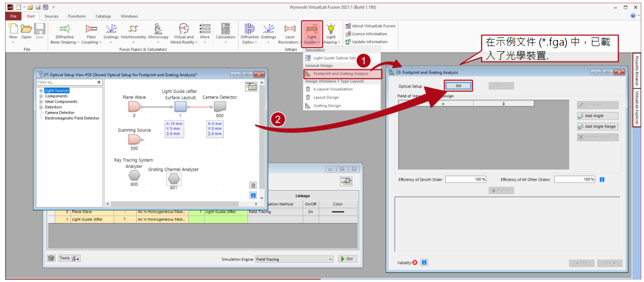Open Diffractive Beam Shaping in Focus Topics
The image size is (644, 282).
(x=64, y=33)
